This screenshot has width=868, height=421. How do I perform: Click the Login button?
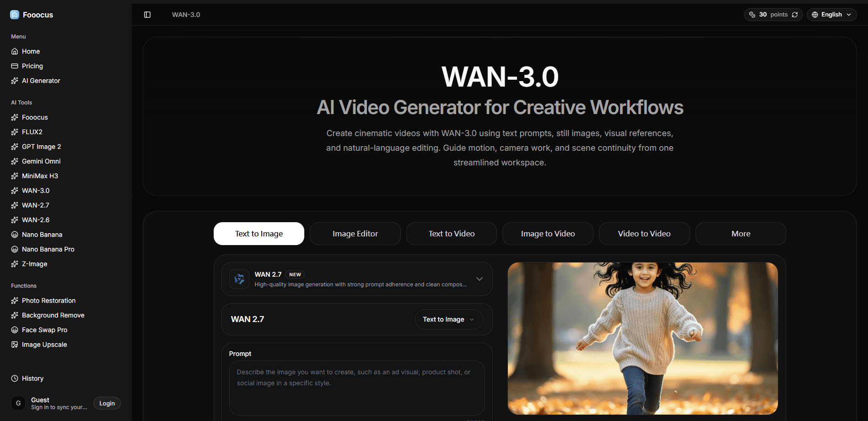click(x=107, y=403)
